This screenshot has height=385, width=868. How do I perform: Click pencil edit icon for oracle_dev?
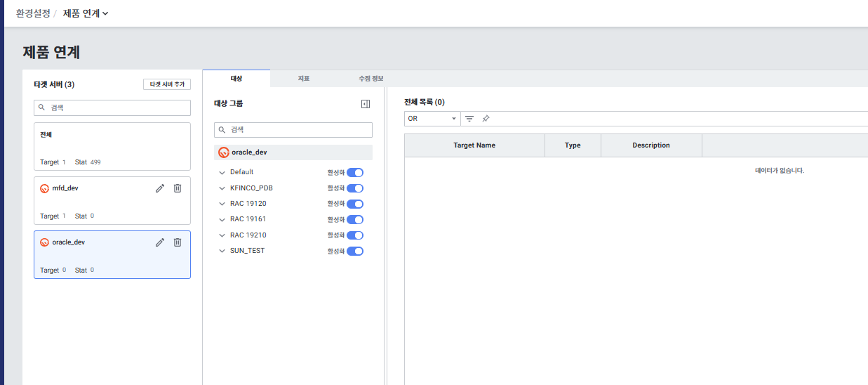[x=160, y=242]
